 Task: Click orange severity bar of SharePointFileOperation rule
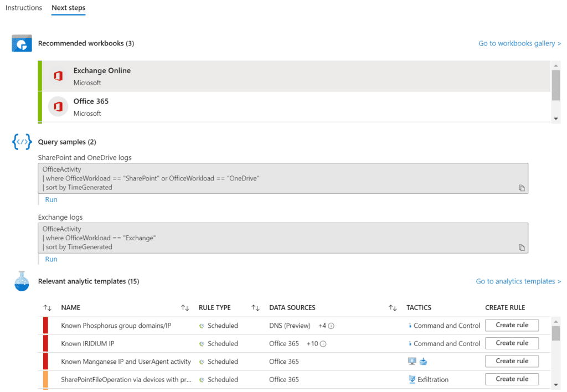pyautogui.click(x=45, y=379)
